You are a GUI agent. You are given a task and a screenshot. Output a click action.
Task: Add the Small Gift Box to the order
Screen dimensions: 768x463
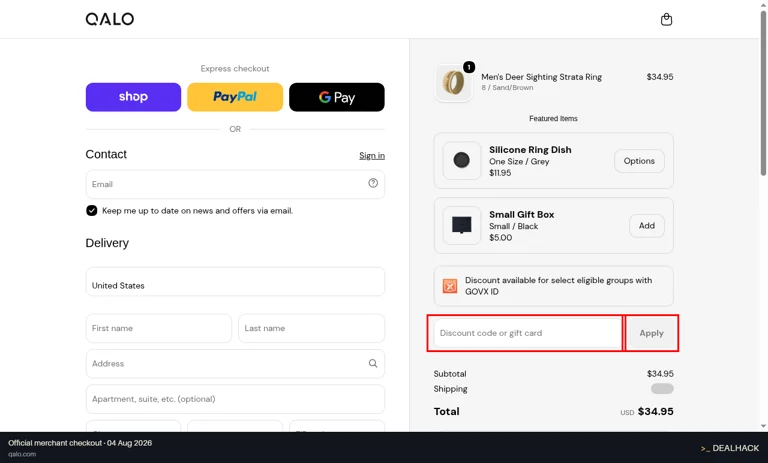[x=647, y=226]
